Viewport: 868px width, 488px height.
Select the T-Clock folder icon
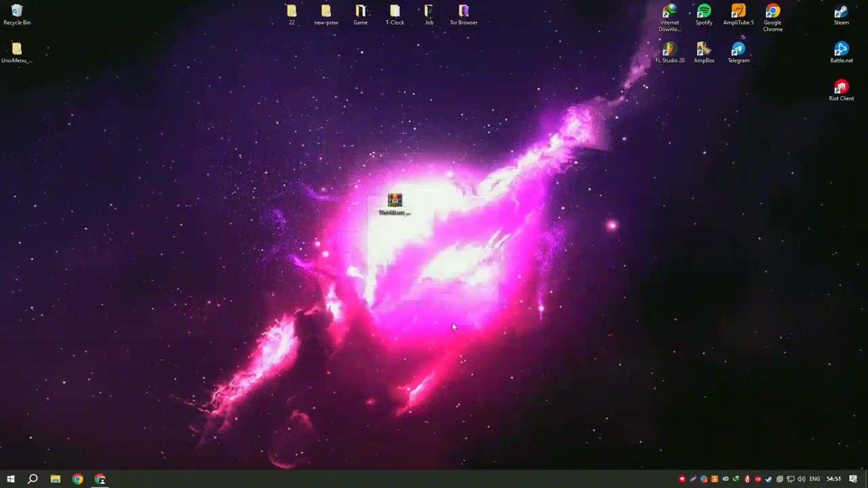pyautogui.click(x=395, y=15)
